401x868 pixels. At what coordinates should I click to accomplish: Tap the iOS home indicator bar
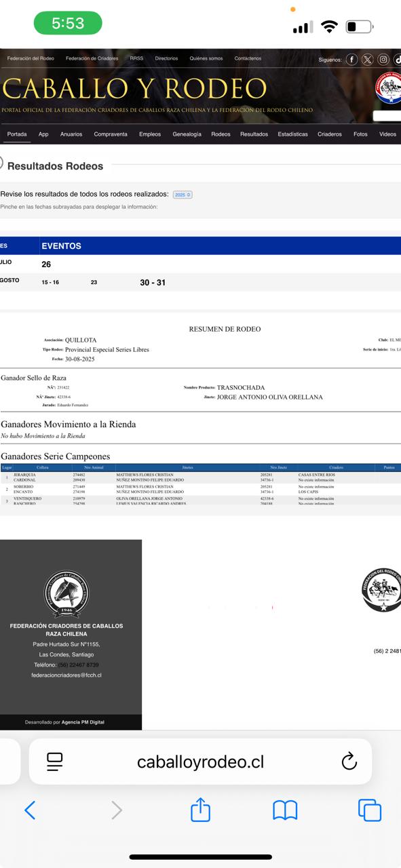pyautogui.click(x=200, y=857)
